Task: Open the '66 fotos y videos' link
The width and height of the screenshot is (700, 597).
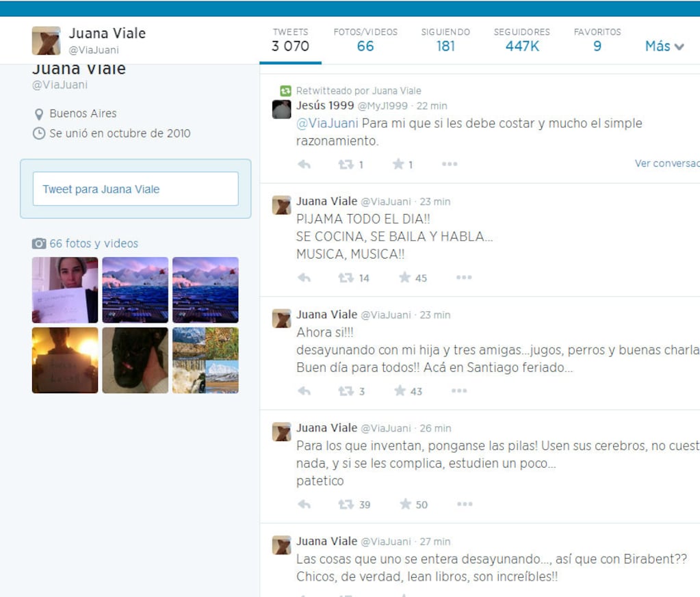Action: coord(94,243)
